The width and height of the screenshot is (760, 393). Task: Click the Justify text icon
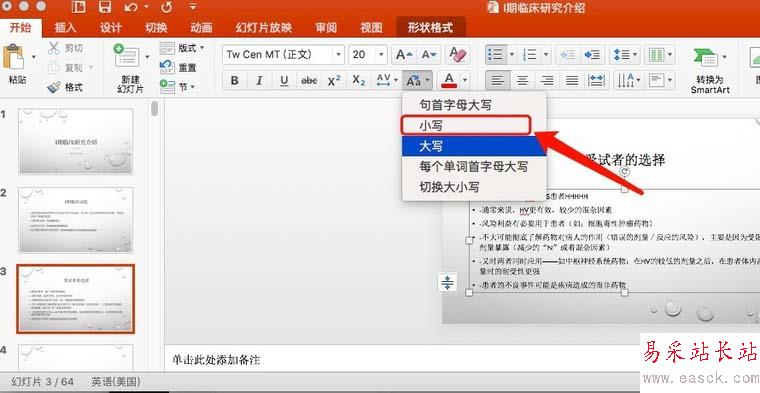click(x=572, y=80)
